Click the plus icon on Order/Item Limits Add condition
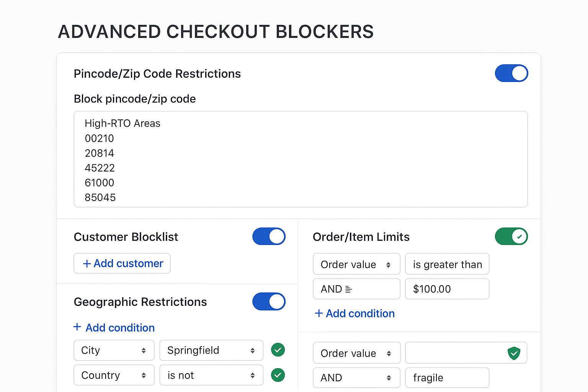Screen dimensions: 588x392 [x=319, y=314]
